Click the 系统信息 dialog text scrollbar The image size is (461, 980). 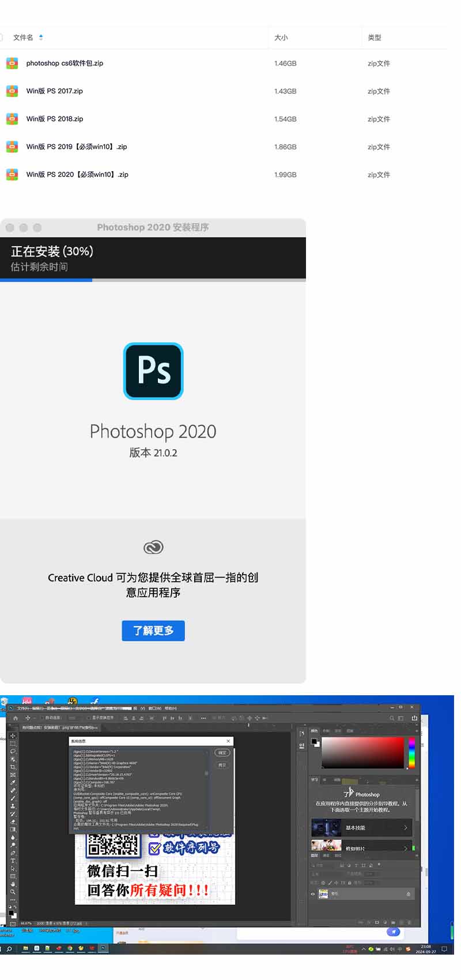[207, 772]
